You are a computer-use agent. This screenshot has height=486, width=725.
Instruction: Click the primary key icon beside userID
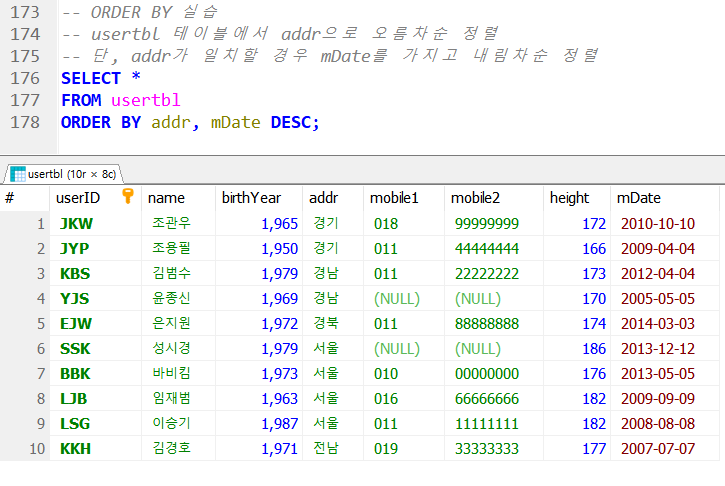click(128, 196)
